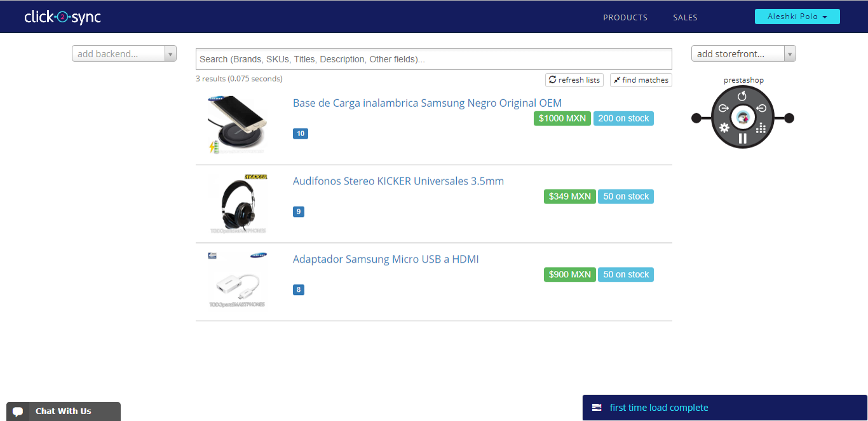Go to the PRODUCTS menu
868x421 pixels.
[625, 18]
